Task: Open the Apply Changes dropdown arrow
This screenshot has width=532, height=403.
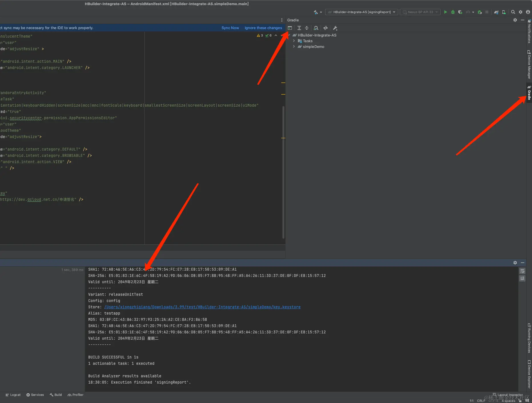Action: click(473, 12)
